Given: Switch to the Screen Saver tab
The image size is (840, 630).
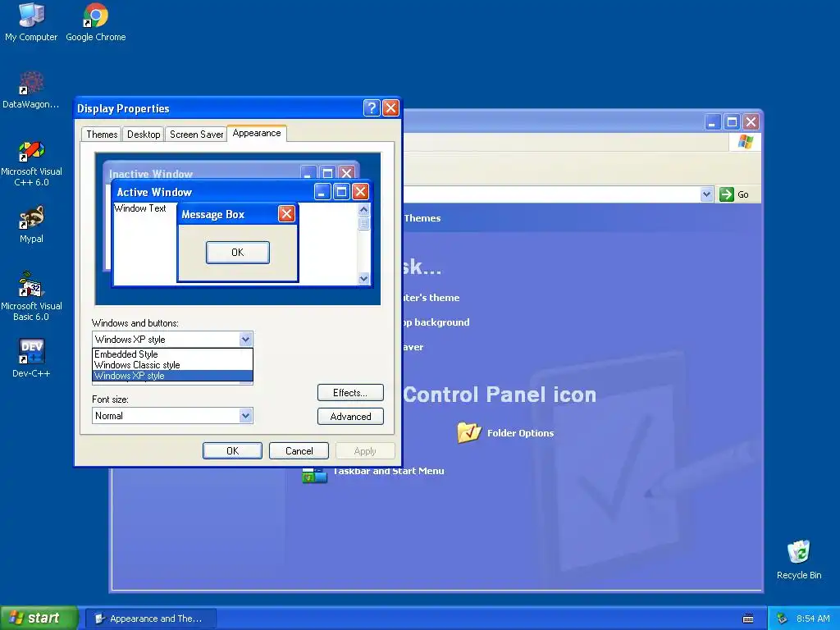Looking at the screenshot, I should click(x=196, y=135).
